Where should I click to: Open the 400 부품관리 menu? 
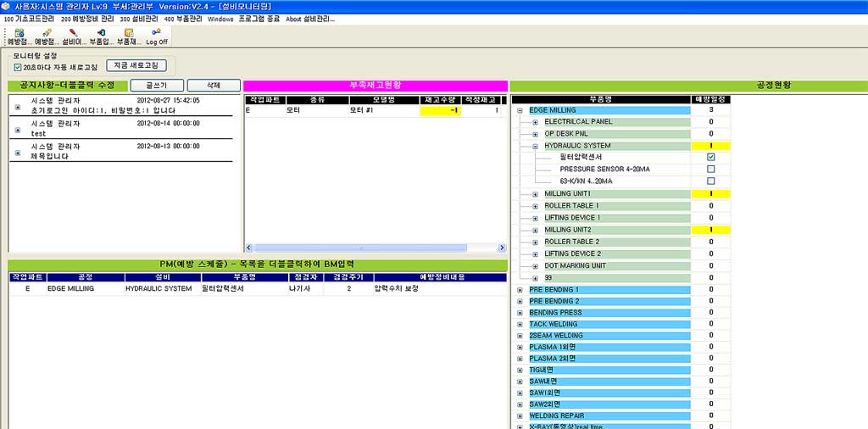coord(181,19)
